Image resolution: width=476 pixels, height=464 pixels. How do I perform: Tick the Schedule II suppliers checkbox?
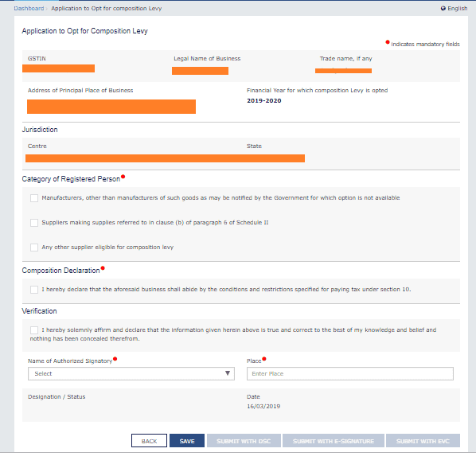(x=34, y=223)
